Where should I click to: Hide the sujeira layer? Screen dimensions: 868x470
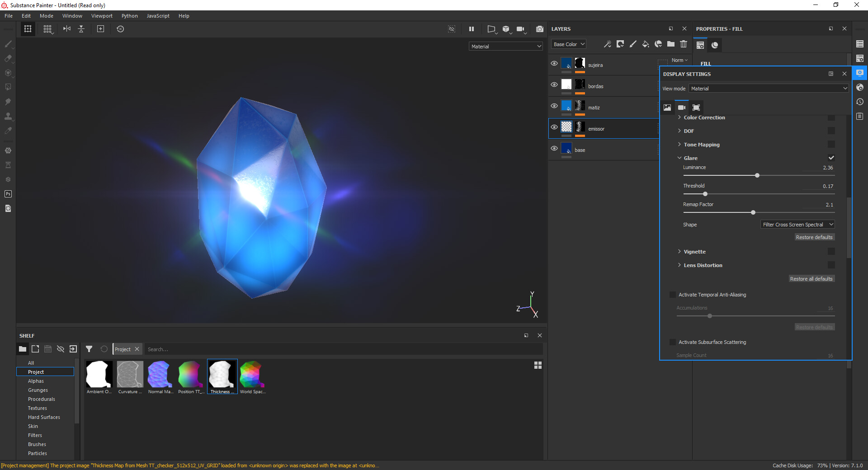click(554, 64)
